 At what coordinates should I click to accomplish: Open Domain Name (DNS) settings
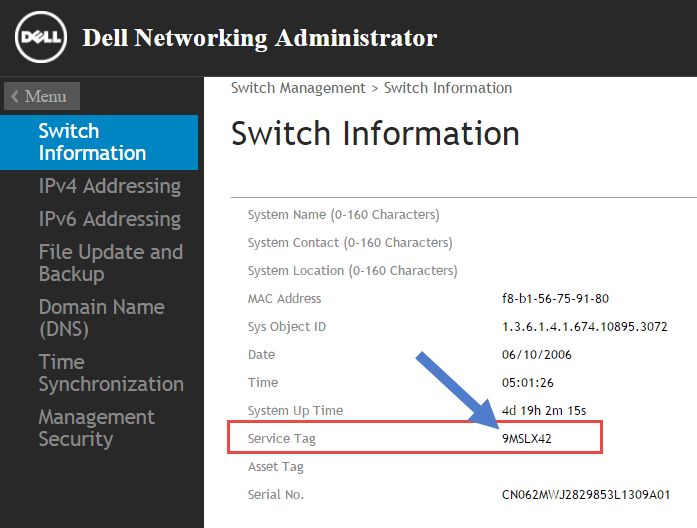click(101, 318)
